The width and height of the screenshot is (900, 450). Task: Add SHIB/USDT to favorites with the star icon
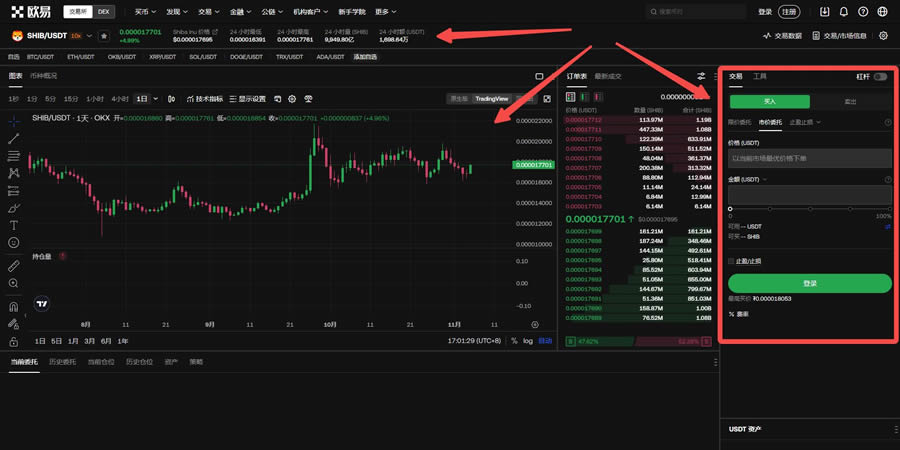pos(104,36)
